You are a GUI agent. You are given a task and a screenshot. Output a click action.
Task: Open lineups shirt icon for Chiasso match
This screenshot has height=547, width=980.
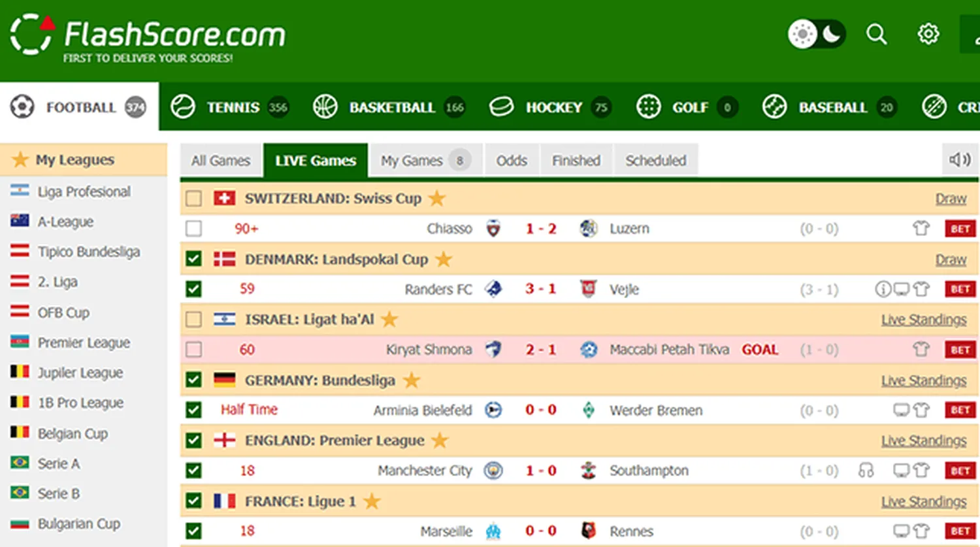(921, 228)
